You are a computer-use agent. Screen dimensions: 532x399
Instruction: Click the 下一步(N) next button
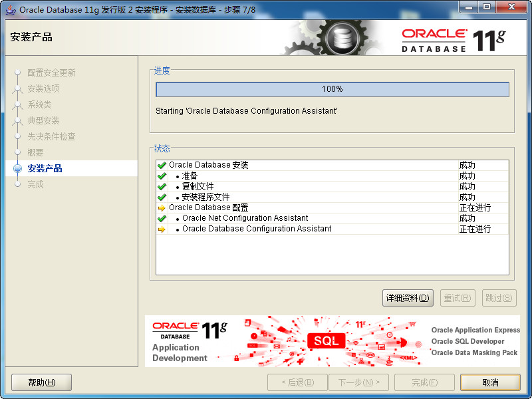tap(359, 382)
